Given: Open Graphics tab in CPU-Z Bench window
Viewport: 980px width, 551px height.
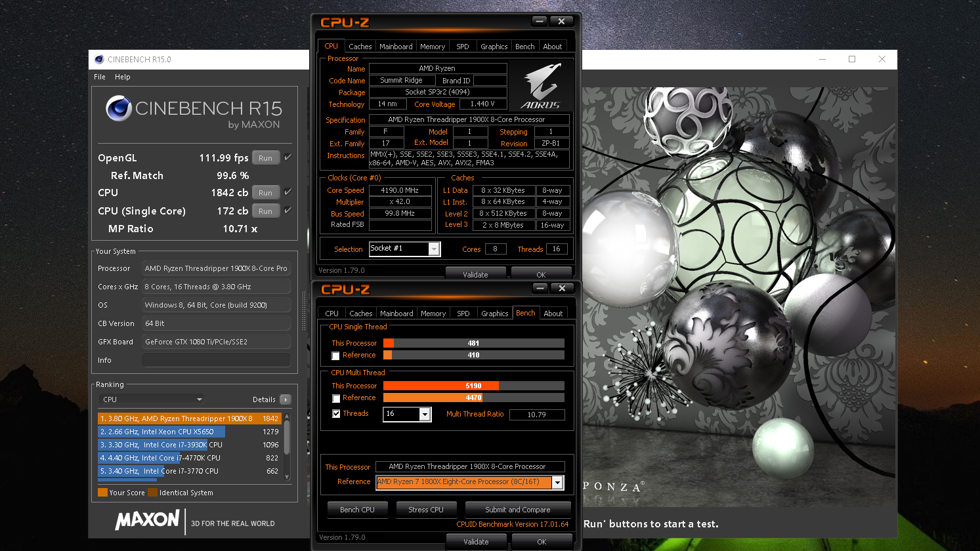Looking at the screenshot, I should click(495, 314).
